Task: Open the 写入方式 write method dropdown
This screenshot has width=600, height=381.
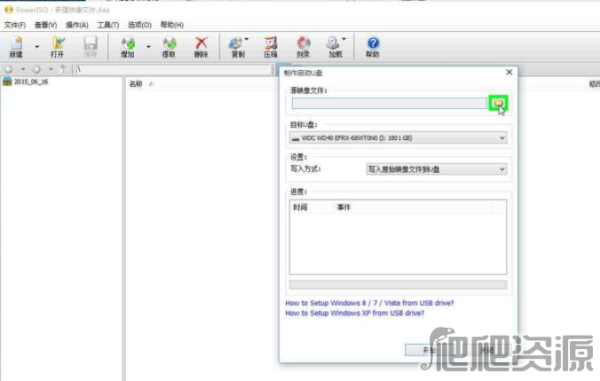Action: coord(437,169)
